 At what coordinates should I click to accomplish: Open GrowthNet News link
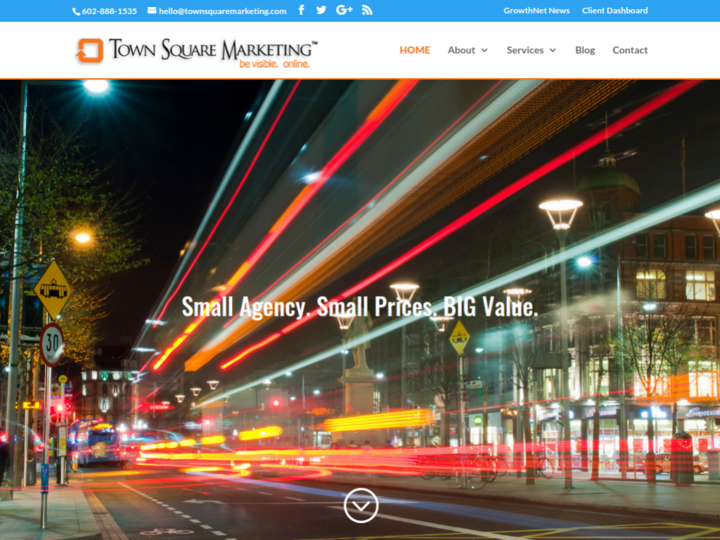536,11
